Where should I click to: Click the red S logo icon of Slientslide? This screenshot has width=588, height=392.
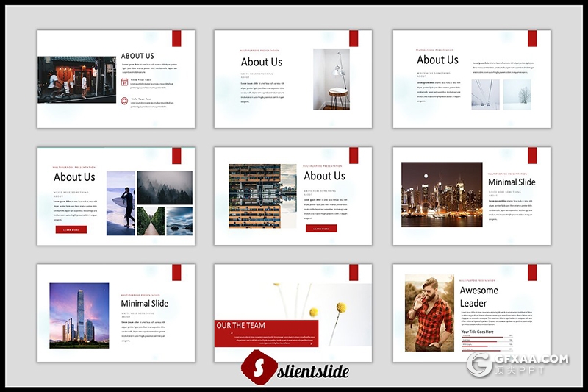click(257, 368)
